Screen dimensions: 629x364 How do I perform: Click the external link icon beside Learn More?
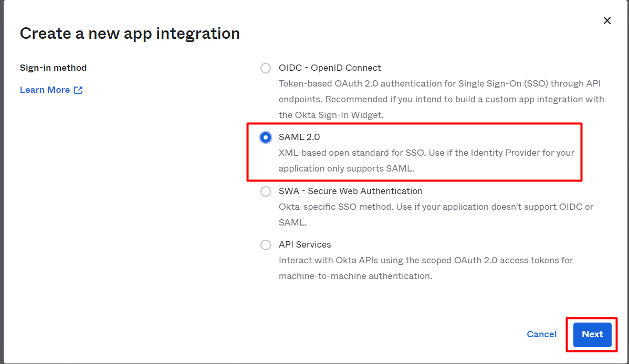pos(78,90)
